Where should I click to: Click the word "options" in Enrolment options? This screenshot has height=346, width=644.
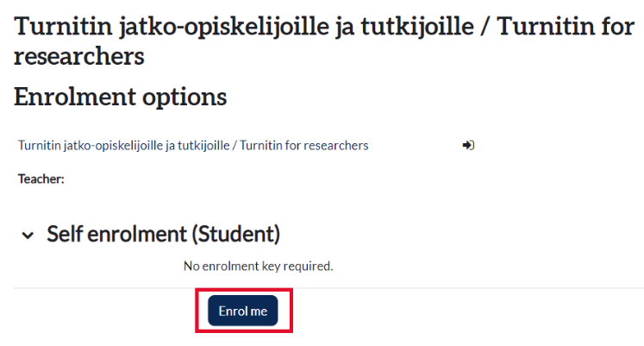point(186,98)
